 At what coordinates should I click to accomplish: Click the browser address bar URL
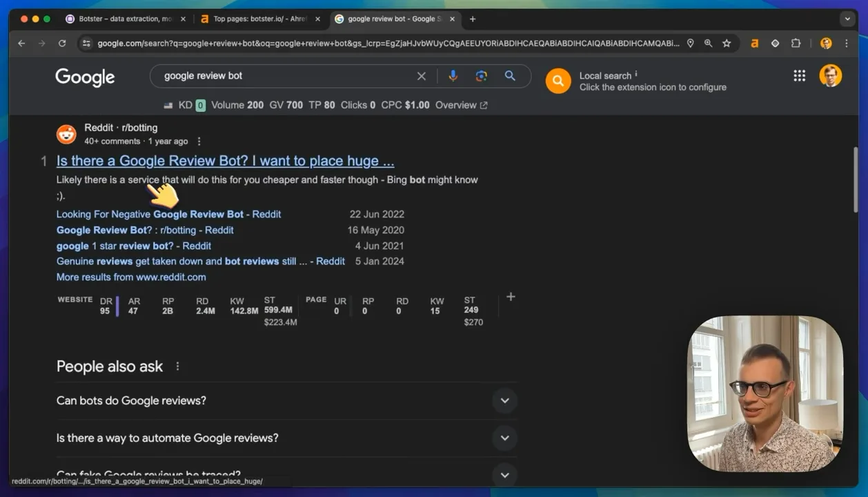(x=388, y=43)
